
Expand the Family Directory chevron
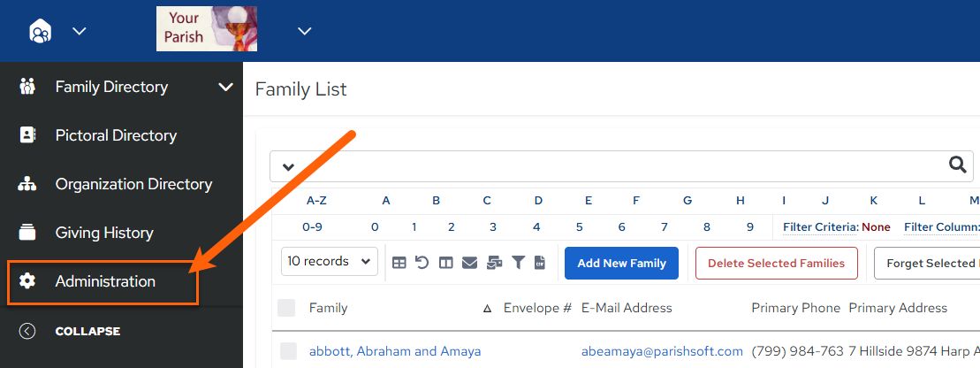click(225, 87)
